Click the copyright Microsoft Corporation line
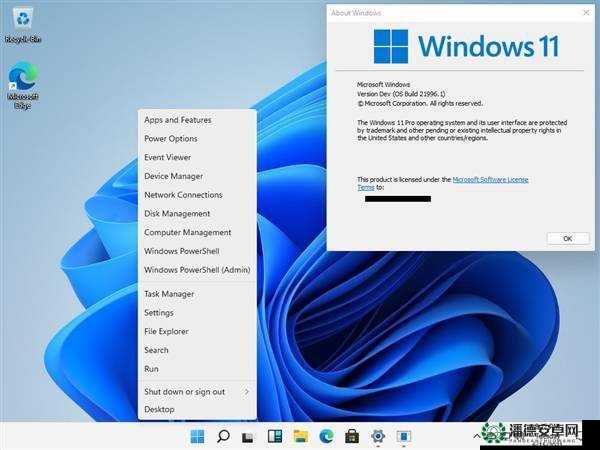The width and height of the screenshot is (600, 450). [420, 103]
